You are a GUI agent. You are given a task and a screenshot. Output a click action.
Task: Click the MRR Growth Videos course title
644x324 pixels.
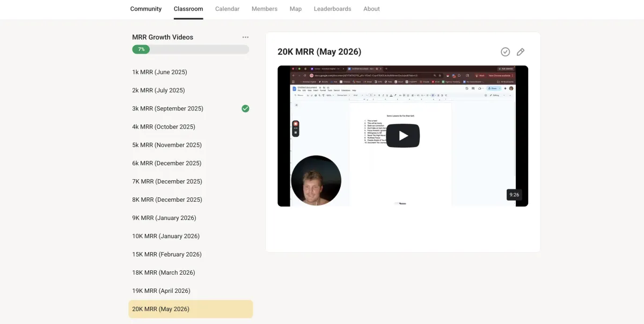163,37
